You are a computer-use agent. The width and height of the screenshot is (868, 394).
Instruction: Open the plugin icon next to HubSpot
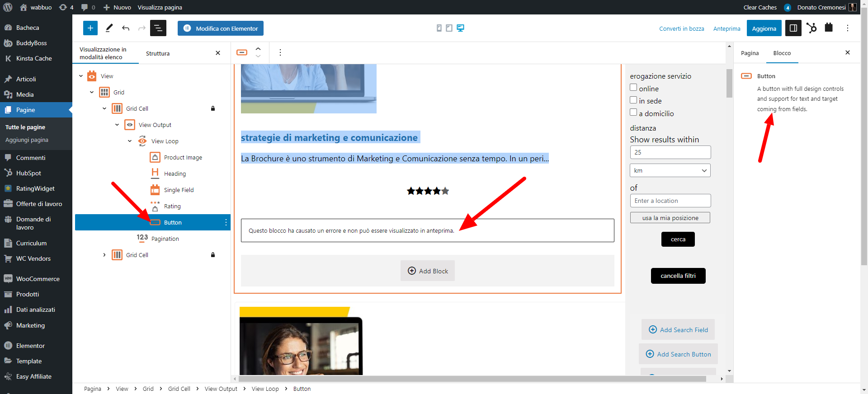[x=829, y=28]
